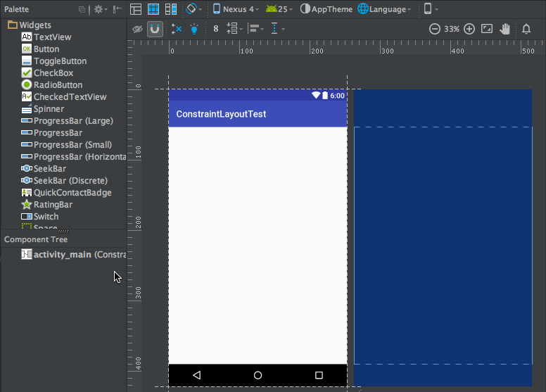Select the SeekBar widget in the Palette

tap(49, 169)
